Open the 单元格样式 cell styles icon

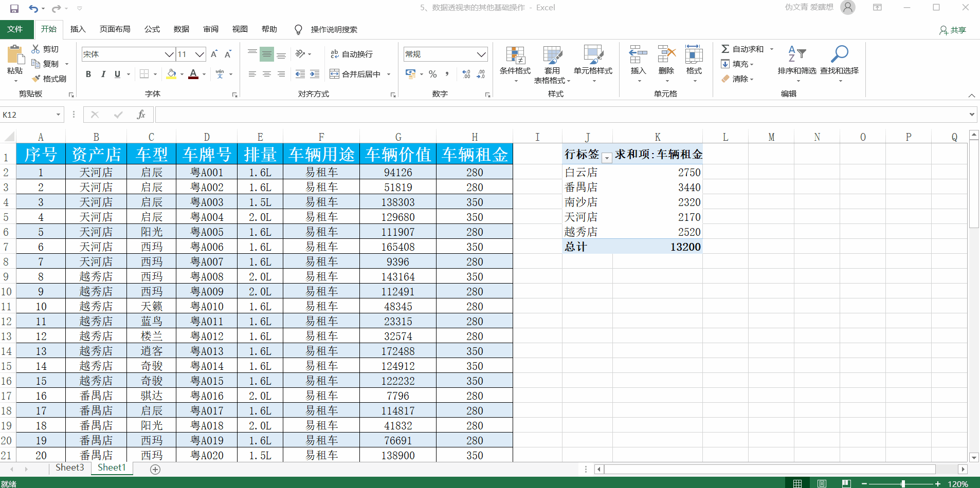[593, 55]
